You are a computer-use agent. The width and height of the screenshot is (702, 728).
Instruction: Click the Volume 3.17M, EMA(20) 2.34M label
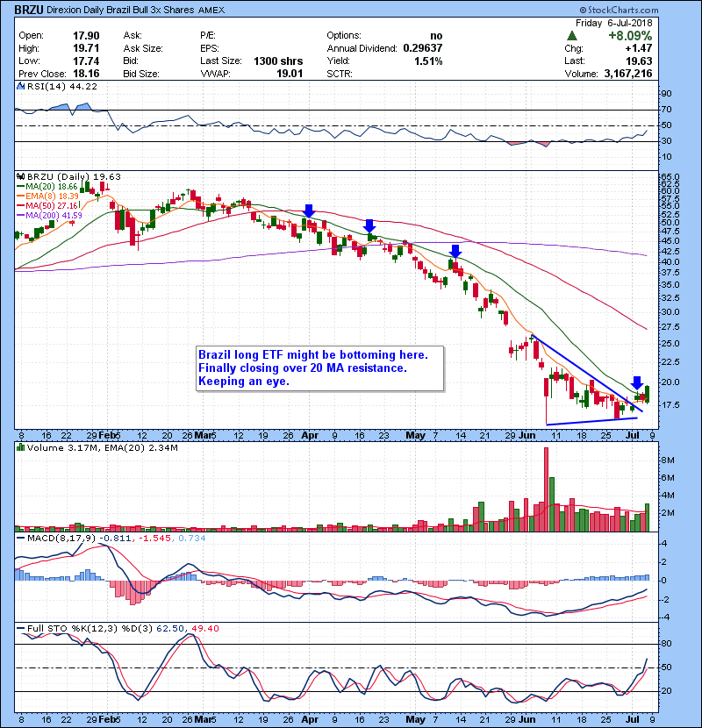[102, 448]
